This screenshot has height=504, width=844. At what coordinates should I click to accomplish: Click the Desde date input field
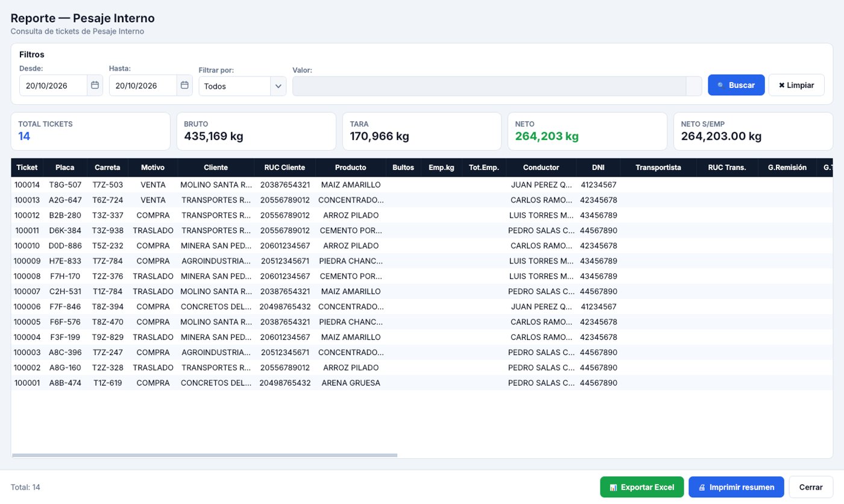pyautogui.click(x=54, y=86)
